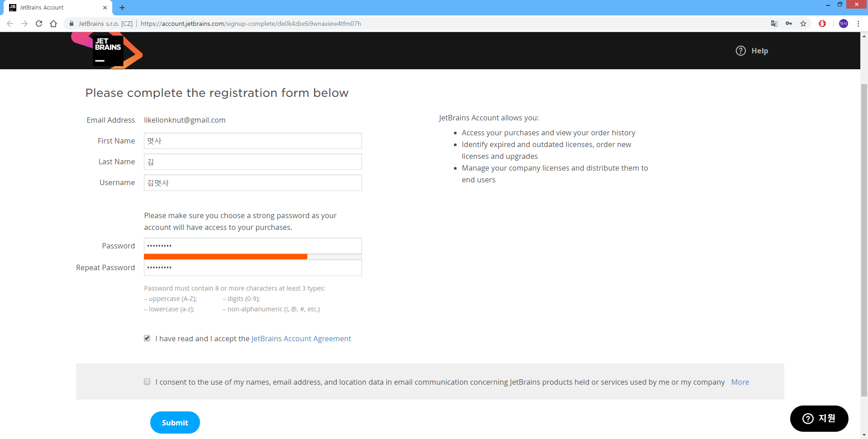Viewport: 868px width, 439px height.
Task: Click into the Repeat Password field
Action: [253, 267]
